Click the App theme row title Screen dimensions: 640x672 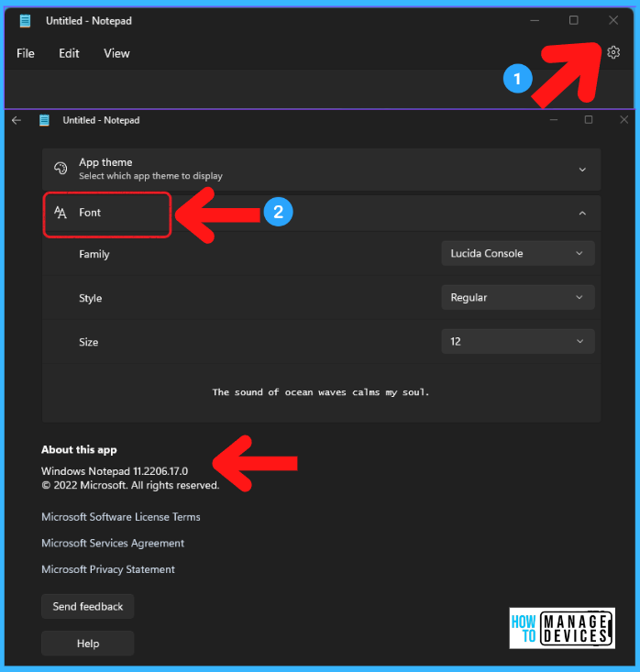point(105,162)
